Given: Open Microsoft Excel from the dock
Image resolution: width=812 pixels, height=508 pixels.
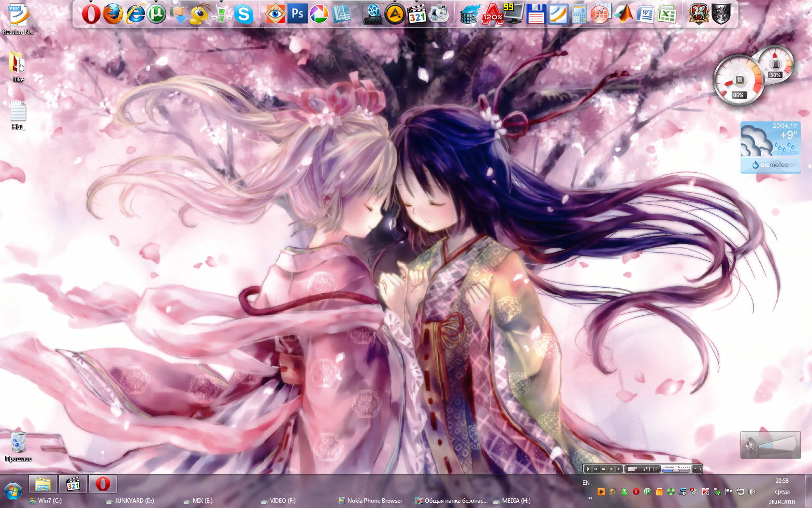Looking at the screenshot, I should (667, 14).
